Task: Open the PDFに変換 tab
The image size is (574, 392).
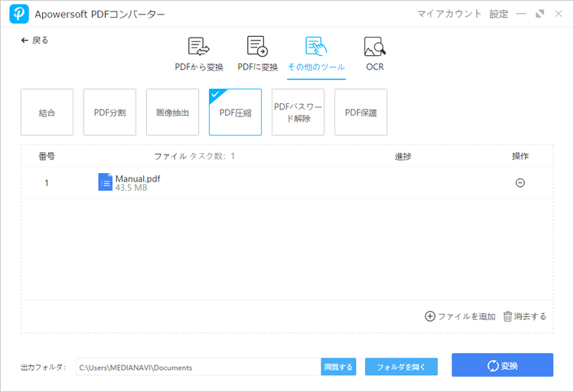Action: pos(257,54)
